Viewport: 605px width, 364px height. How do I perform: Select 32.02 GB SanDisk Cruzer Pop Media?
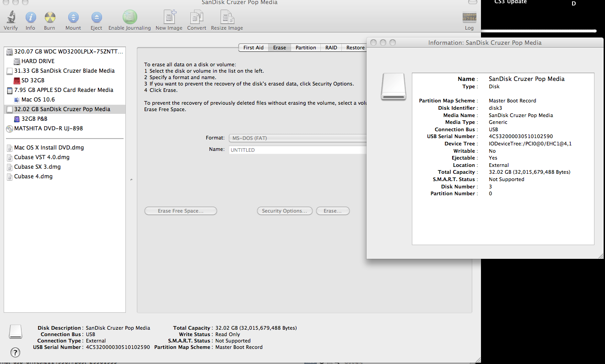click(65, 109)
